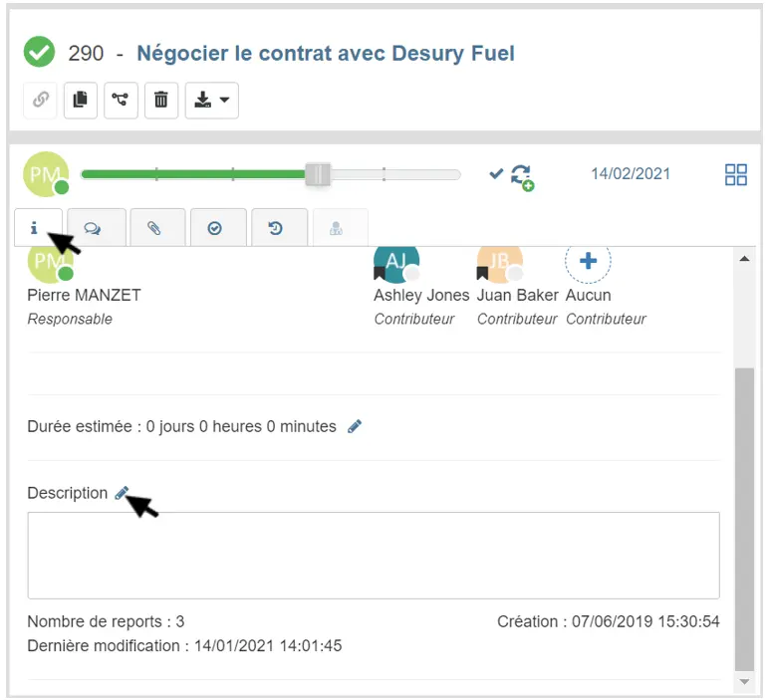Click the Description edit pencil icon
Screen dimensions: 768x700
tap(122, 493)
